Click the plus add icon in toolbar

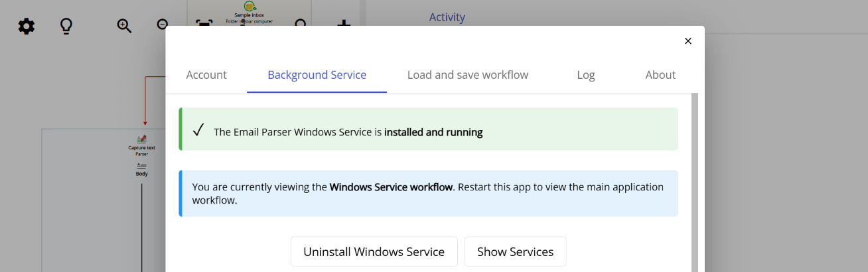(344, 23)
